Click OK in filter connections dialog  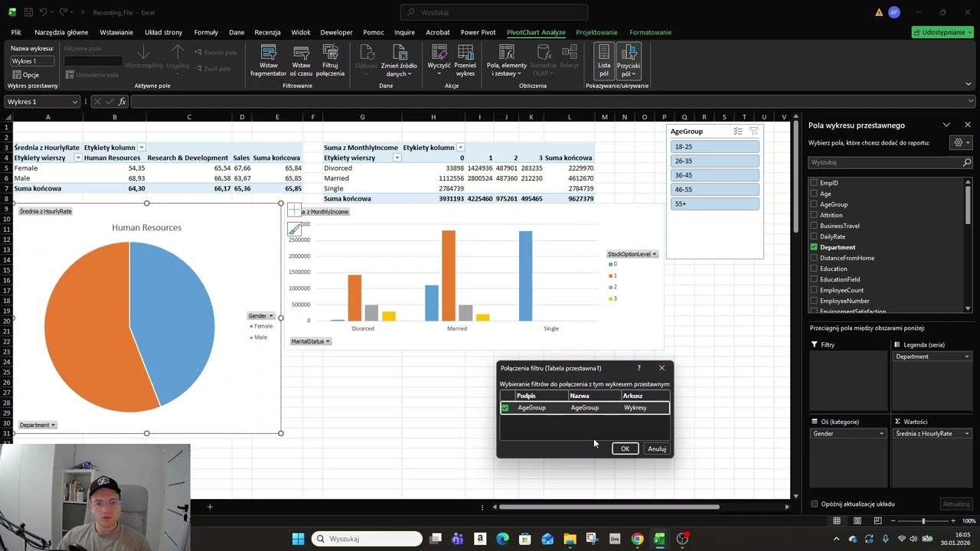click(x=625, y=448)
